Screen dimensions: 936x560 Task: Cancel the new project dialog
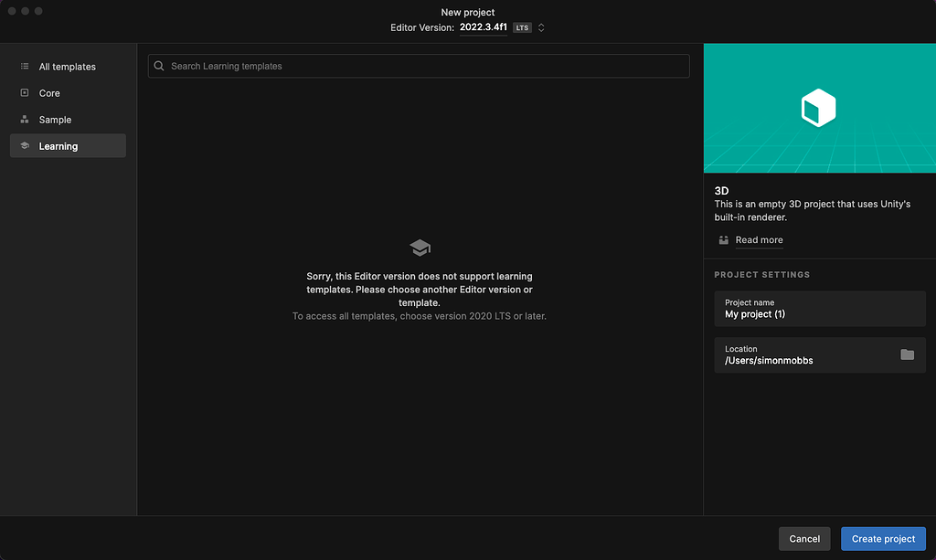tap(803, 538)
